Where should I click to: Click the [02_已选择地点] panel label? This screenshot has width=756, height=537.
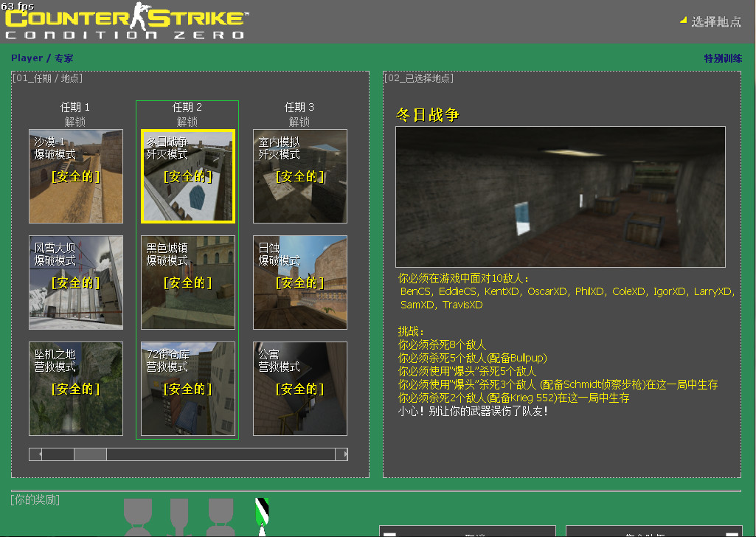[x=418, y=78]
